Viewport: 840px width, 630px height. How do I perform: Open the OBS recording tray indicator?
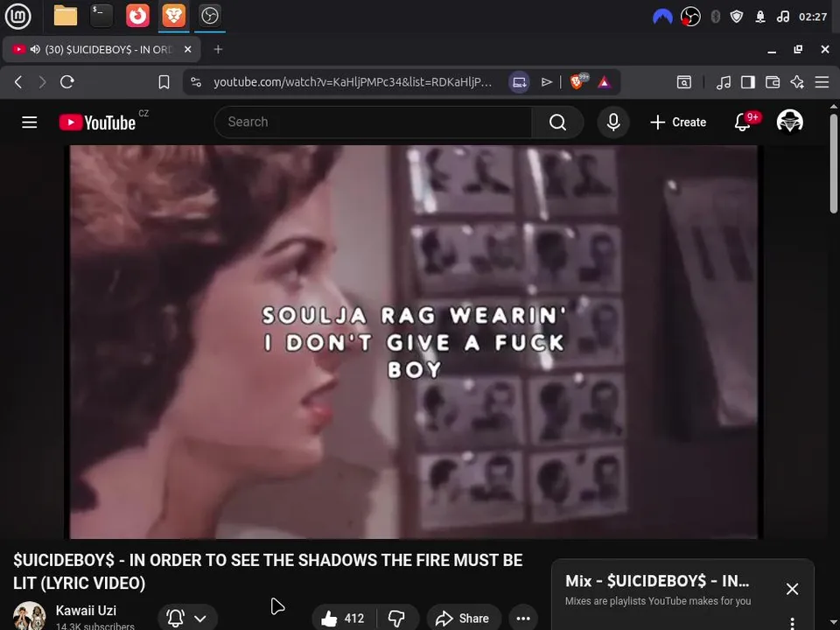pyautogui.click(x=690, y=17)
